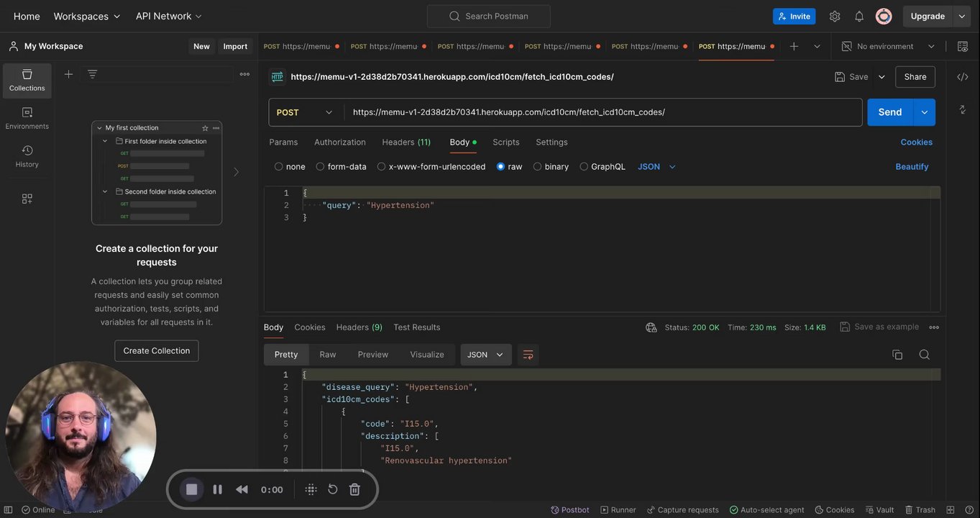Screen dimensions: 980x518
Task: Open the History sidebar panel
Action: [27, 156]
